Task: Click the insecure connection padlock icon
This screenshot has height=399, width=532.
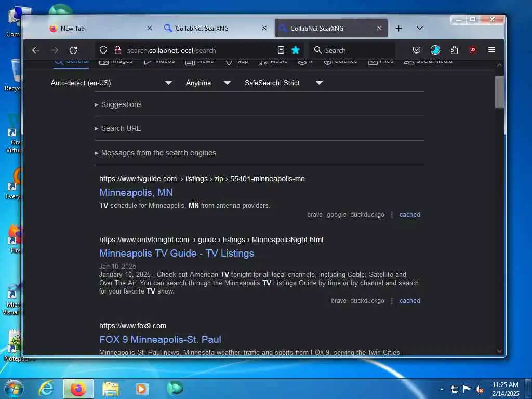Action: coord(118,50)
